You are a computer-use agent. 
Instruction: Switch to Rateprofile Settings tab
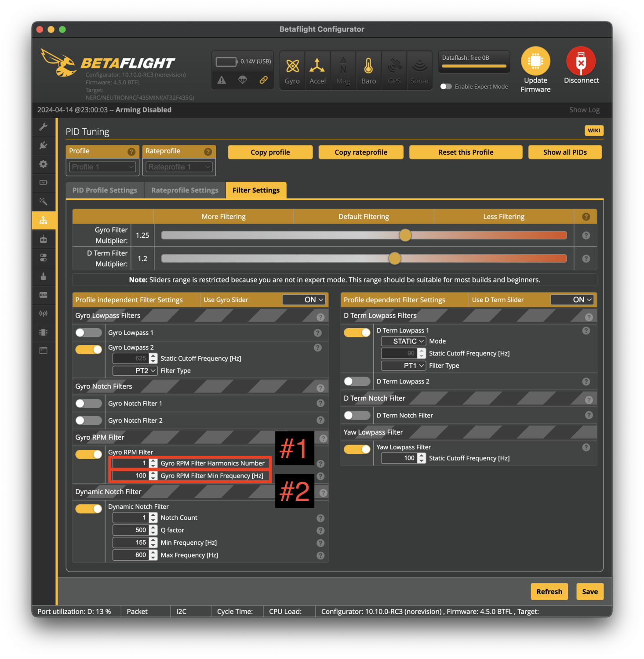(x=185, y=190)
